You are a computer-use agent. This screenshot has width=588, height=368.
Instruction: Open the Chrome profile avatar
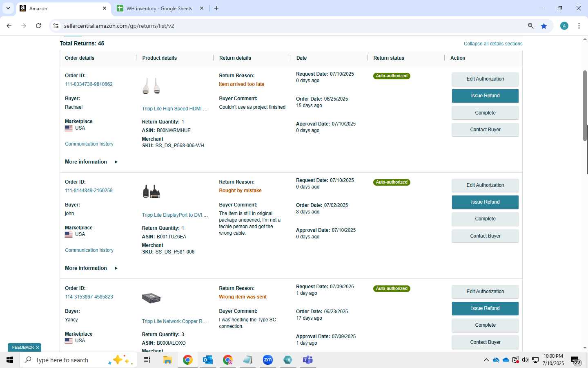(x=564, y=26)
